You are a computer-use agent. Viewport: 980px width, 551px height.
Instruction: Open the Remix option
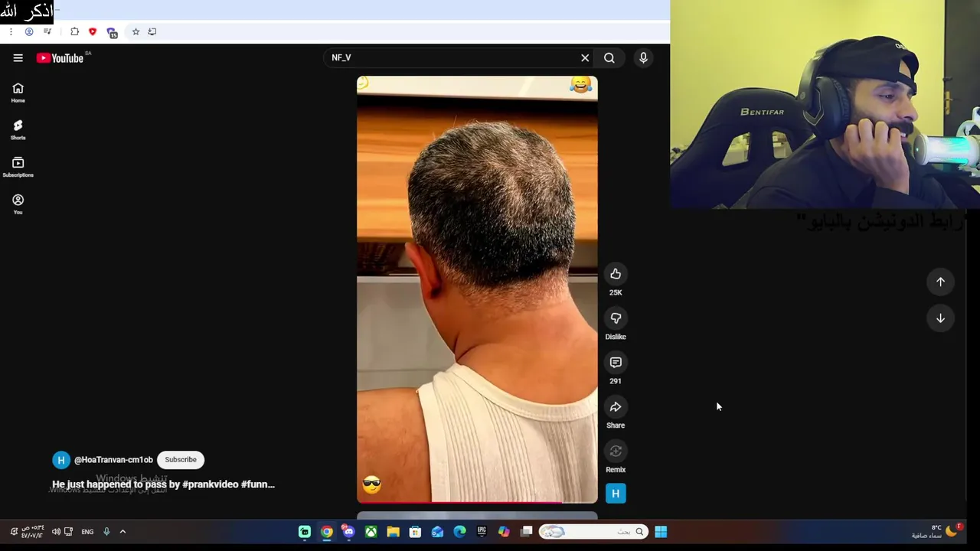[616, 452]
